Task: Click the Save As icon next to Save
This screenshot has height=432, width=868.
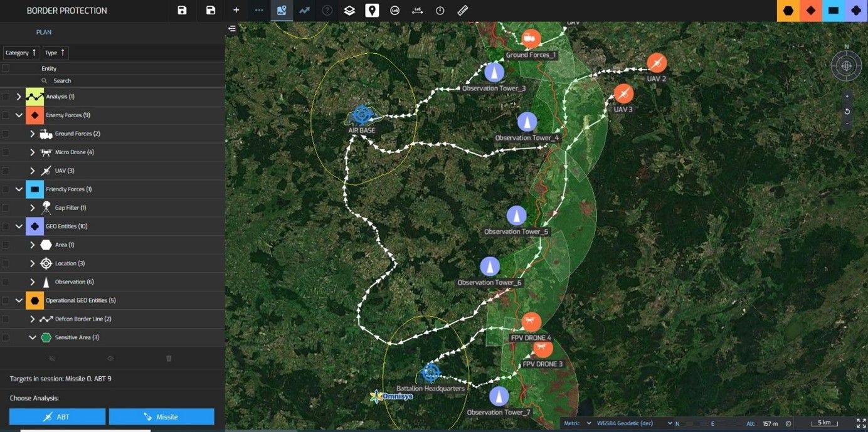Action: [x=211, y=10]
